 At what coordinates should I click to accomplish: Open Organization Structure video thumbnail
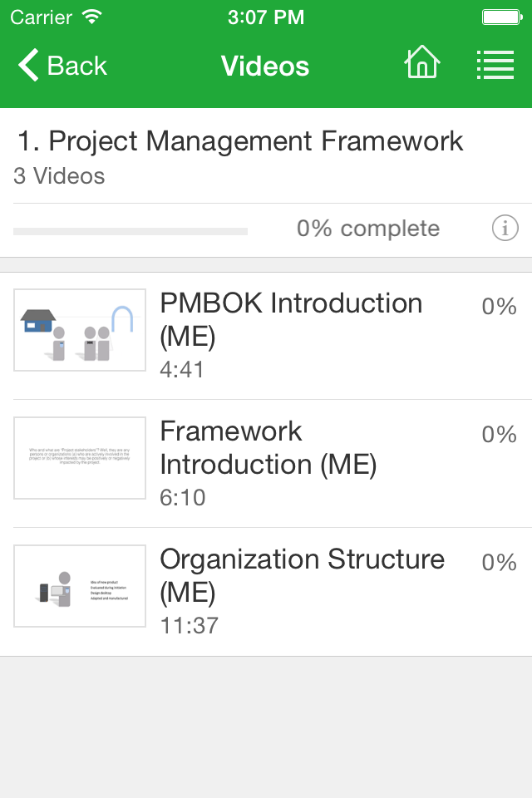coord(80,586)
